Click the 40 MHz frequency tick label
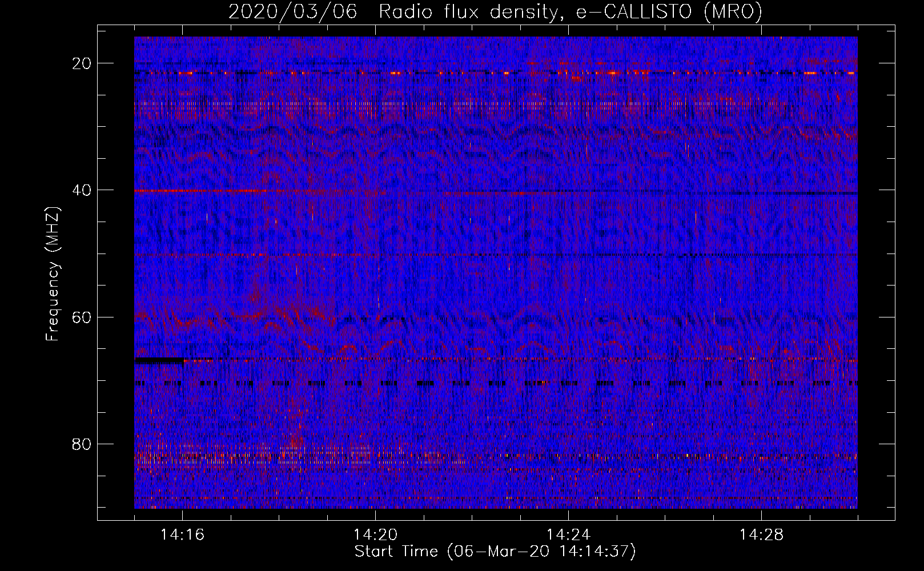Image resolution: width=924 pixels, height=571 pixels. point(82,190)
